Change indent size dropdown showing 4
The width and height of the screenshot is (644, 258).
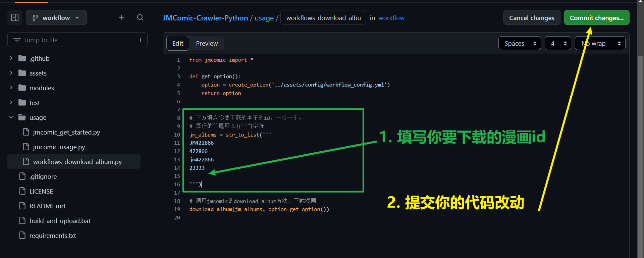point(557,43)
